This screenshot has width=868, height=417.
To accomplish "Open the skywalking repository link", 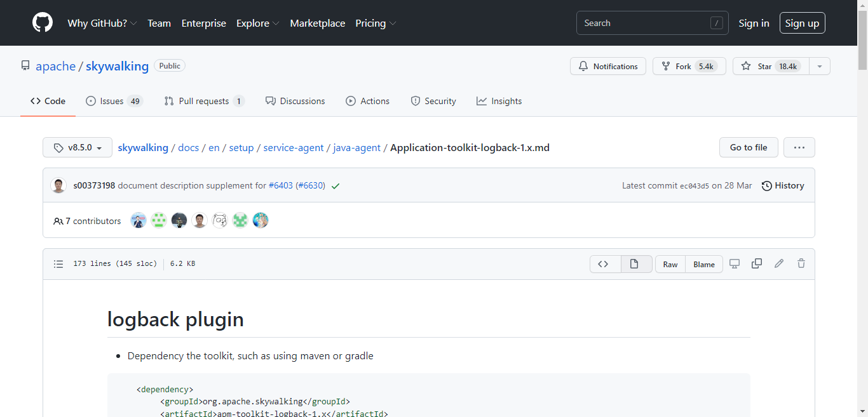I will point(117,66).
